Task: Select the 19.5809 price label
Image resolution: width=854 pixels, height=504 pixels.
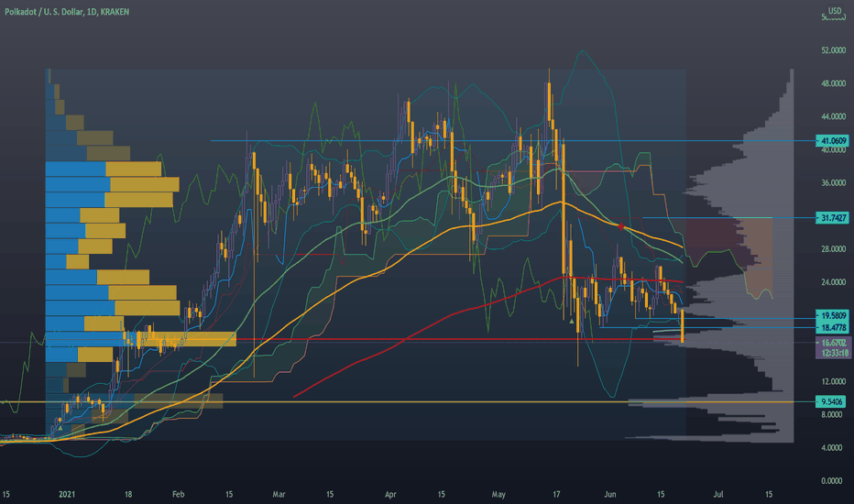Action: coord(833,315)
